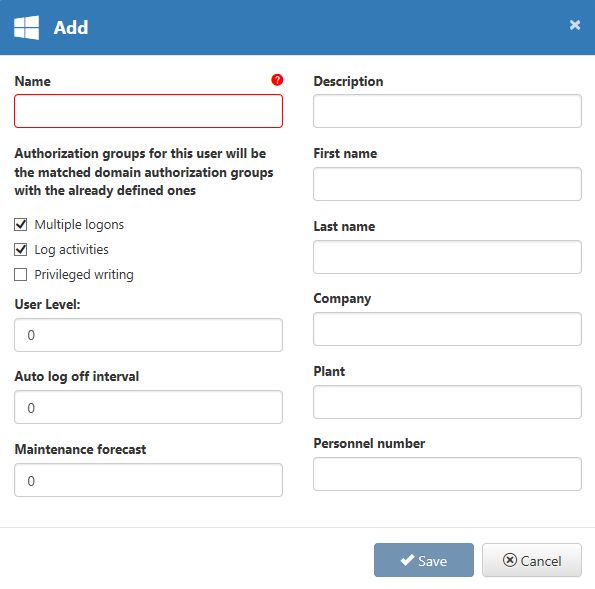595x589 pixels.
Task: Click the 'Auto log off interval' label
Action: coord(77,376)
